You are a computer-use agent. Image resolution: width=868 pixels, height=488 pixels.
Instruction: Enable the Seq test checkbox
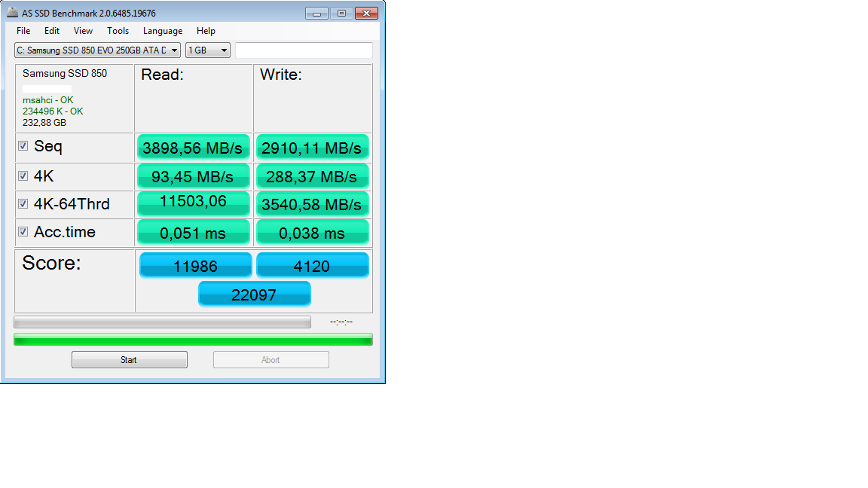pyautogui.click(x=23, y=146)
